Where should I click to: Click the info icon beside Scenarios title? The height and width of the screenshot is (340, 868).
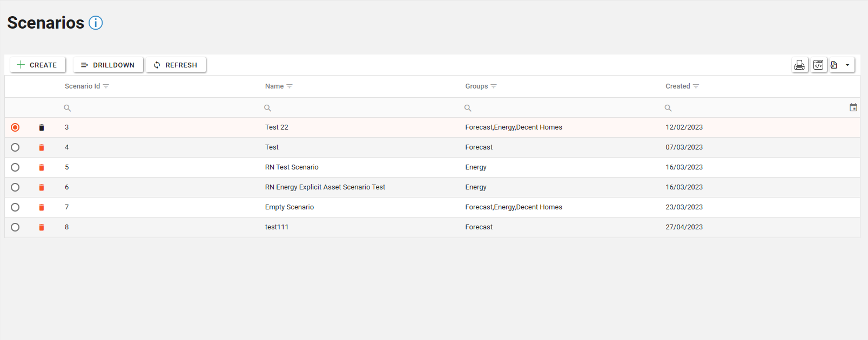(x=96, y=23)
